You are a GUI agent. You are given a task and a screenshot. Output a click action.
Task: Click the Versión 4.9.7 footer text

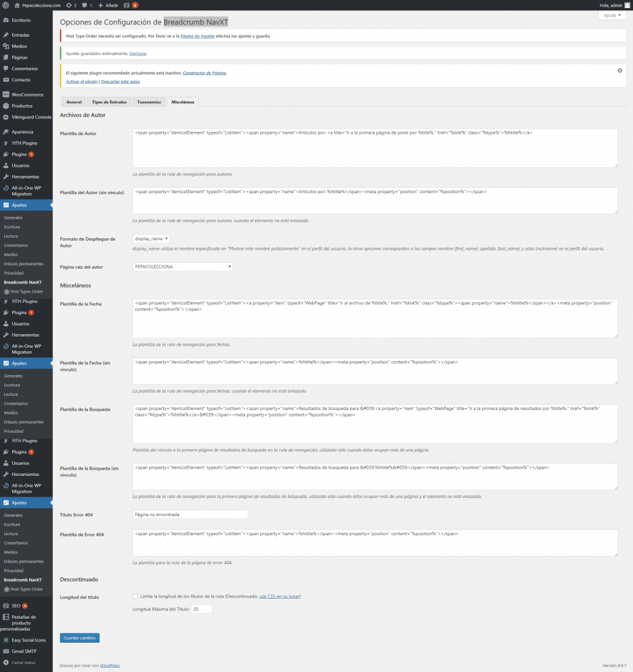pos(614,665)
